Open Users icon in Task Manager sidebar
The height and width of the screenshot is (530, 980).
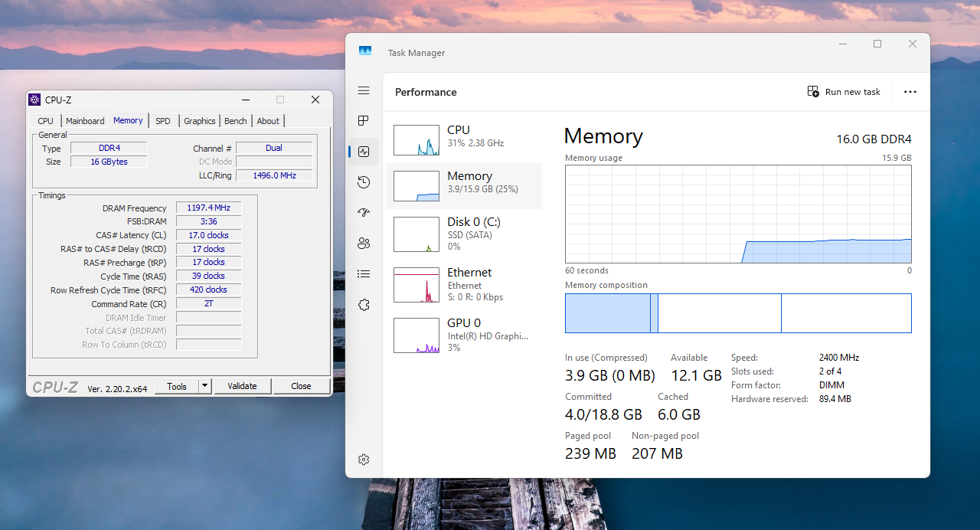(x=364, y=244)
